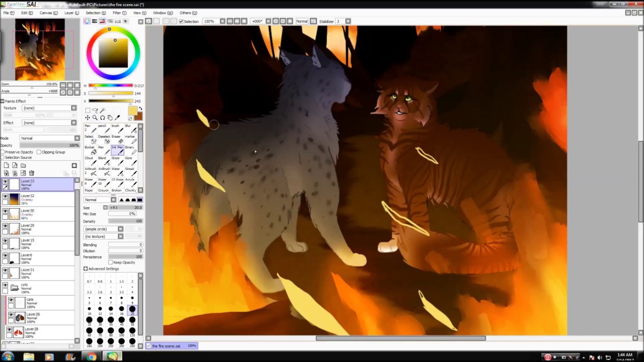Open the rotation angle dropdown in toolbar
Image resolution: width=644 pixels, height=362 pixels.
[x=269, y=21]
